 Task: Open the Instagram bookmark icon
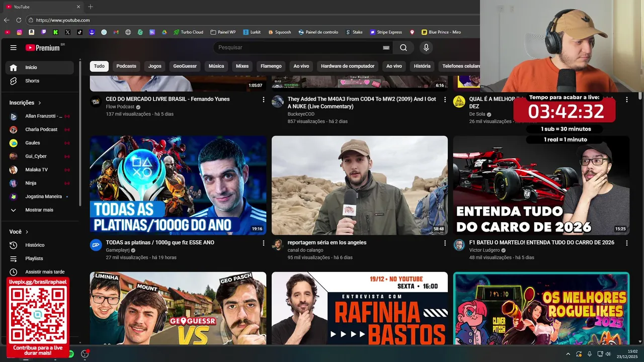(20, 32)
